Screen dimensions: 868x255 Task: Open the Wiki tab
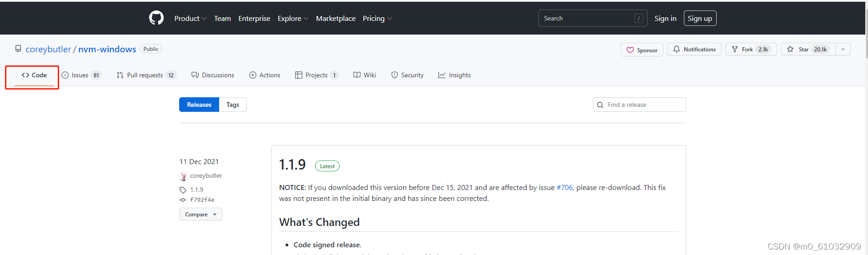(x=365, y=75)
